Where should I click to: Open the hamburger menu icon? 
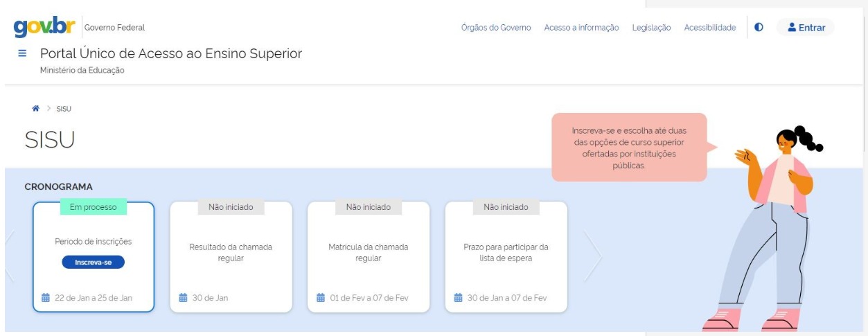pyautogui.click(x=21, y=53)
